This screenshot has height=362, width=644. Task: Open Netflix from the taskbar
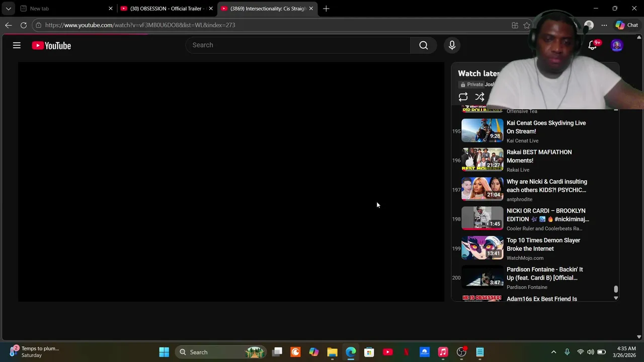tap(406, 352)
